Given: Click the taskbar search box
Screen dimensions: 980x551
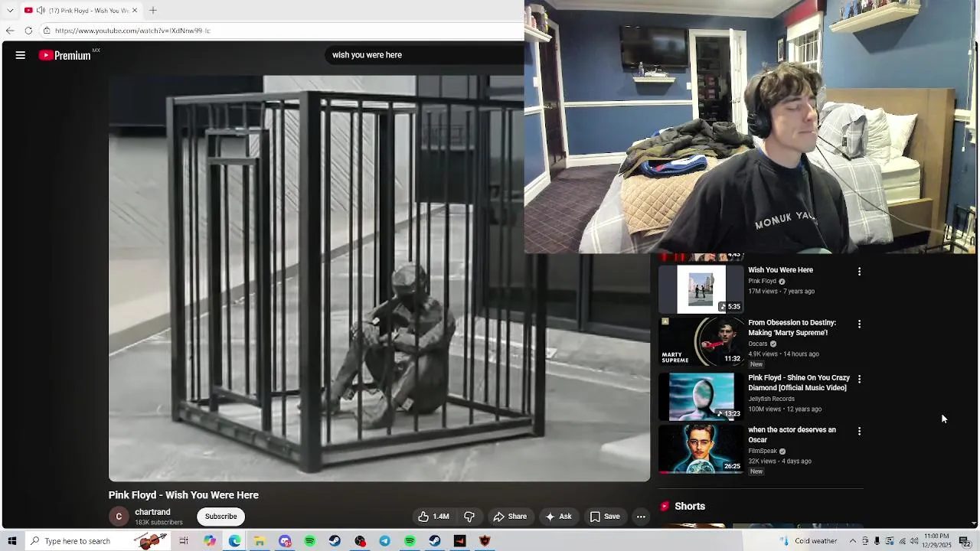Looking at the screenshot, I should point(97,541).
